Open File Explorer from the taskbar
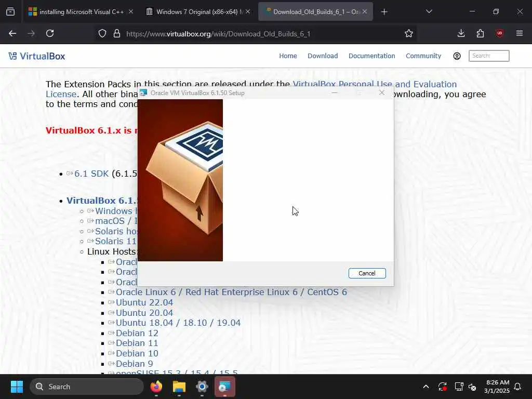 [179, 387]
